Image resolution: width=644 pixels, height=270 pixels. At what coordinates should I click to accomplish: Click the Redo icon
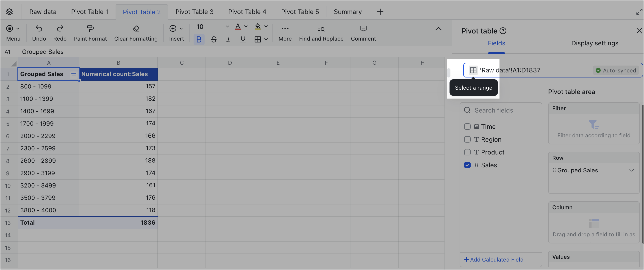pyautogui.click(x=60, y=28)
